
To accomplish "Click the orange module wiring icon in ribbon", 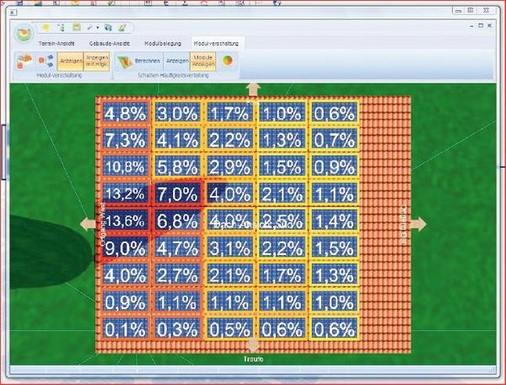I will [x=24, y=61].
